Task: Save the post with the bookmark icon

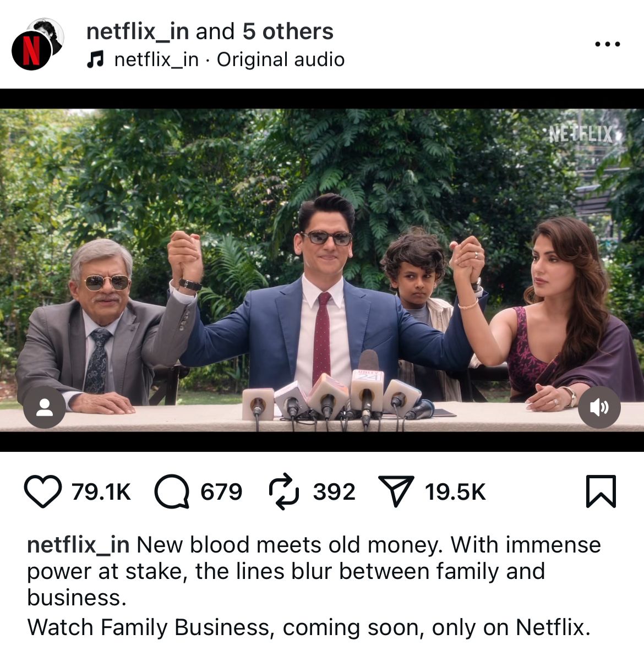Action: coord(601,491)
